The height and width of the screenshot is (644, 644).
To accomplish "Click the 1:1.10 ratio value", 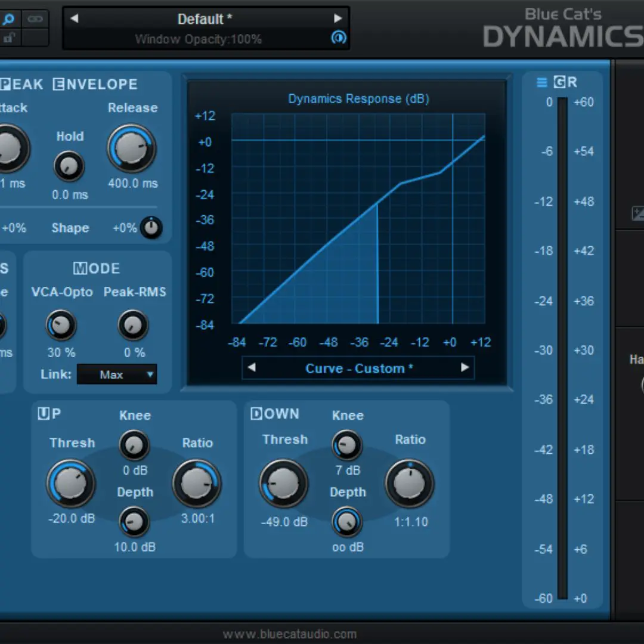I will [x=411, y=522].
